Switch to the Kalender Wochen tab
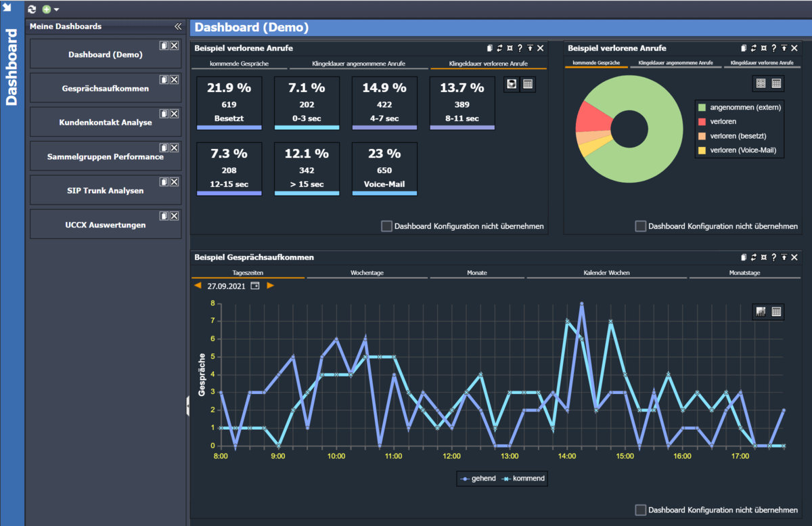 pyautogui.click(x=606, y=273)
